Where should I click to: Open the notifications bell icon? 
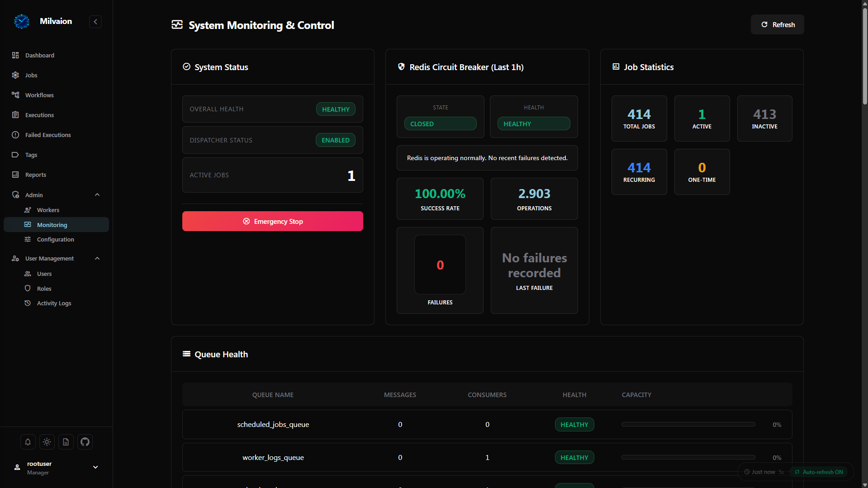click(28, 442)
